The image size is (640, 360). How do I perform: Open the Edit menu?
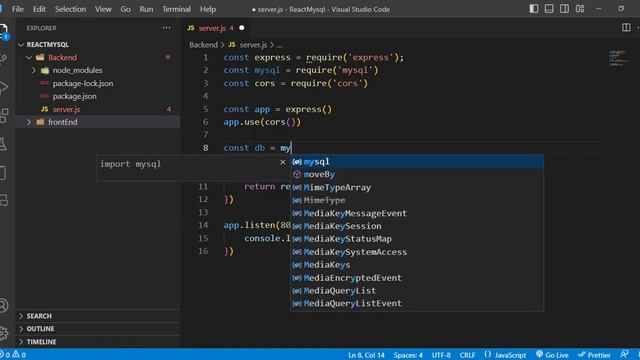click(39, 9)
